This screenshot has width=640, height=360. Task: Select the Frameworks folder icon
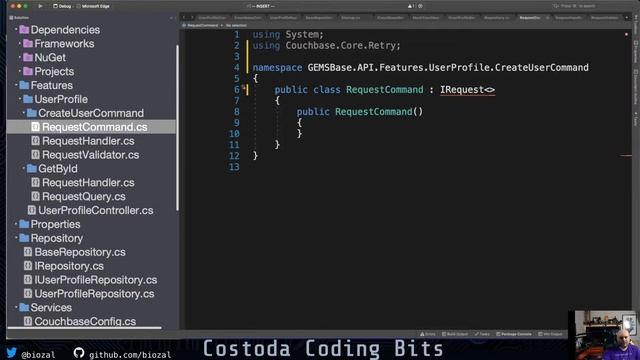pos(28,43)
